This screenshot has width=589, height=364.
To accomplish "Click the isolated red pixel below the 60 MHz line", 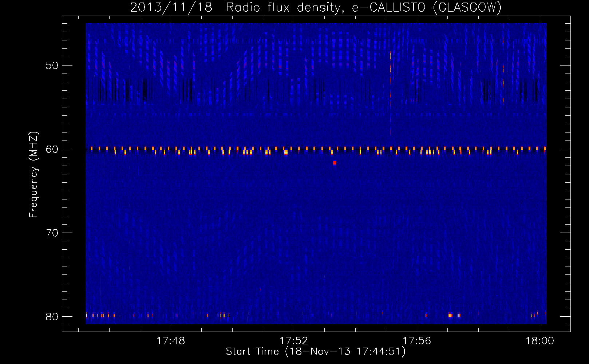I will (335, 163).
